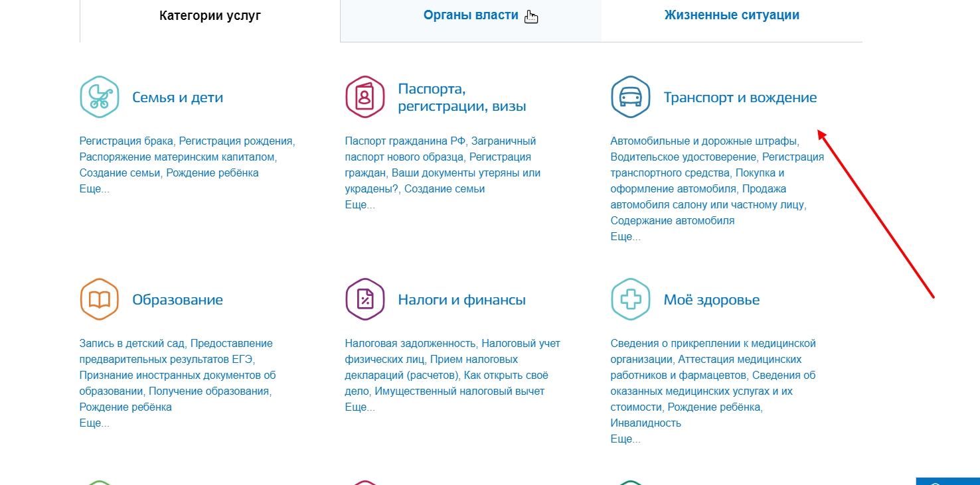Viewport: 980px width, 485px height.
Task: Open Создание семьи under Паспорта section
Action: (x=445, y=189)
